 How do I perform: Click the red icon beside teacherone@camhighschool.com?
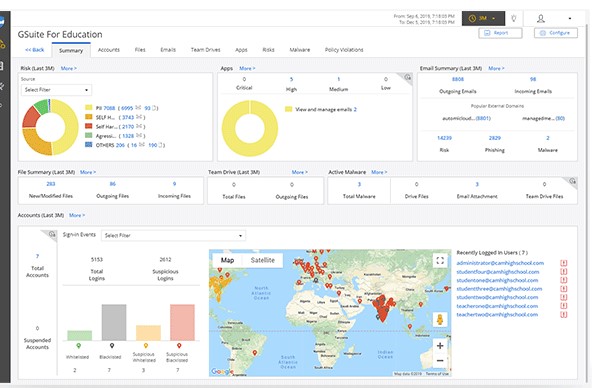click(563, 306)
